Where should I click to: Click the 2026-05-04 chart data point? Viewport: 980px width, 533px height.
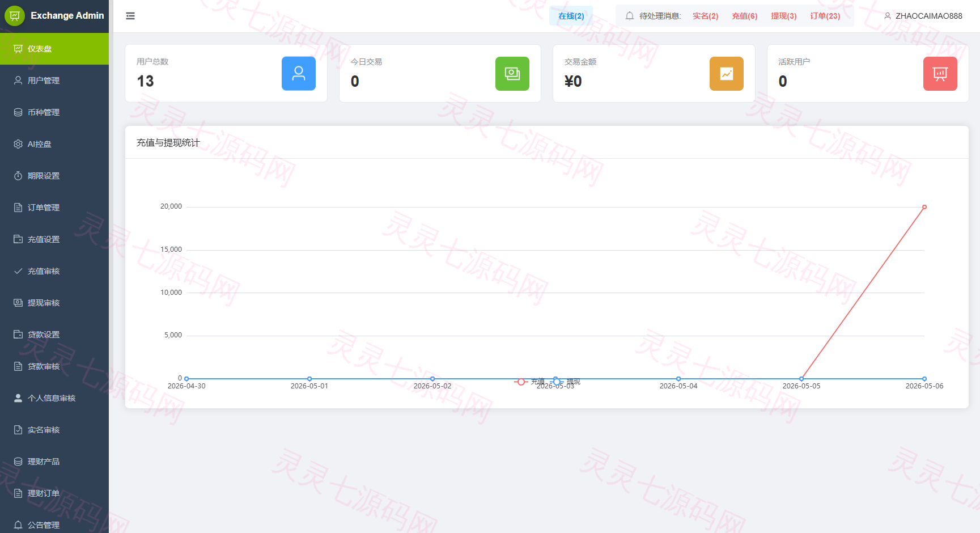click(x=678, y=379)
